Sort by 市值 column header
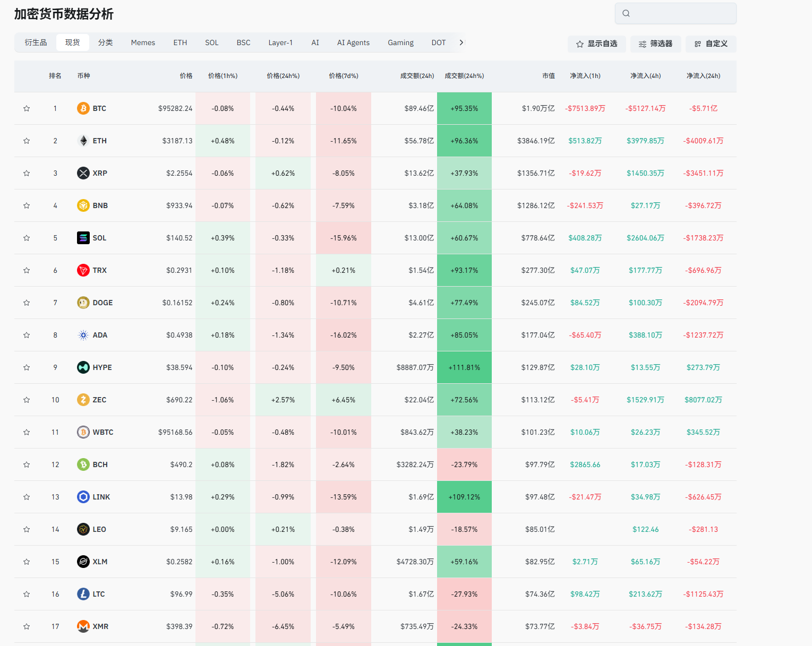This screenshot has height=646, width=812. pos(548,76)
